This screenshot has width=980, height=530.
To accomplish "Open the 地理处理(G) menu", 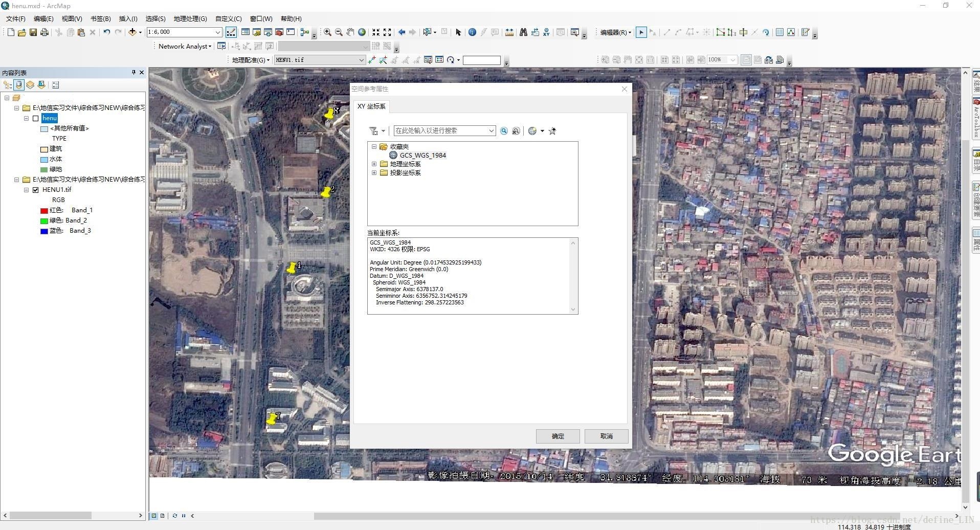I will 190,19.
